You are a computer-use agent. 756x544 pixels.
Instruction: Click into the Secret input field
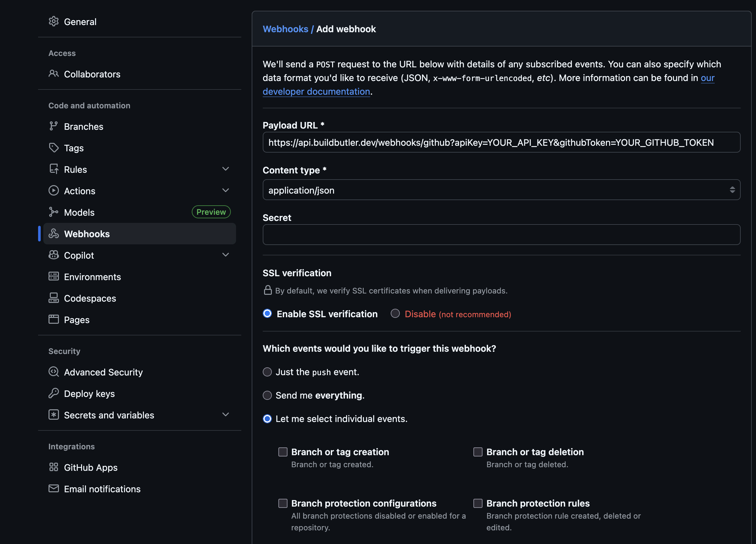[501, 235]
